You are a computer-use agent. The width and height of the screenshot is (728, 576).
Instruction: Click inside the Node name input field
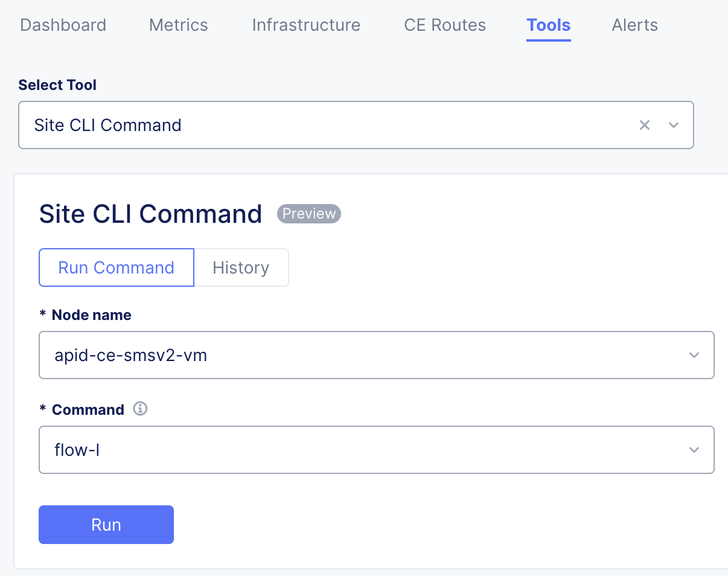pyautogui.click(x=241, y=355)
